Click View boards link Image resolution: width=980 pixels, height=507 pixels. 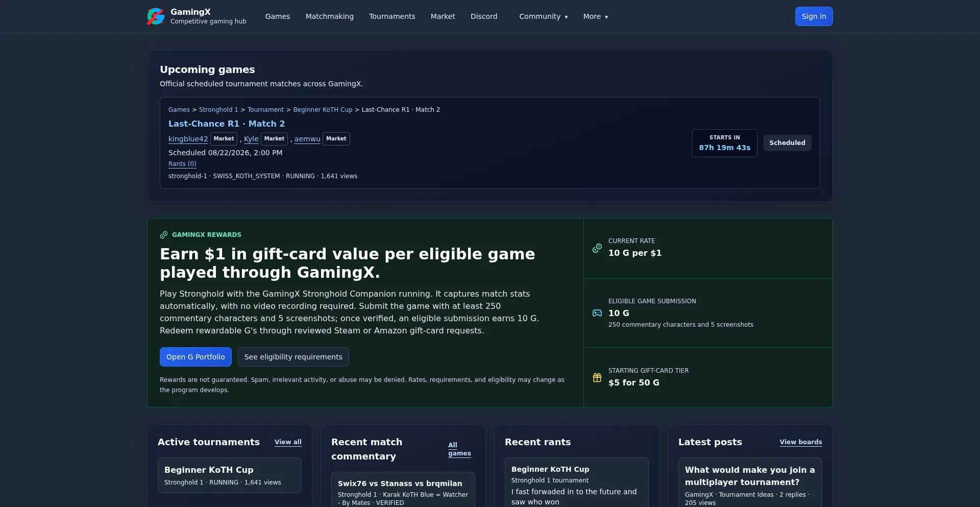click(801, 442)
